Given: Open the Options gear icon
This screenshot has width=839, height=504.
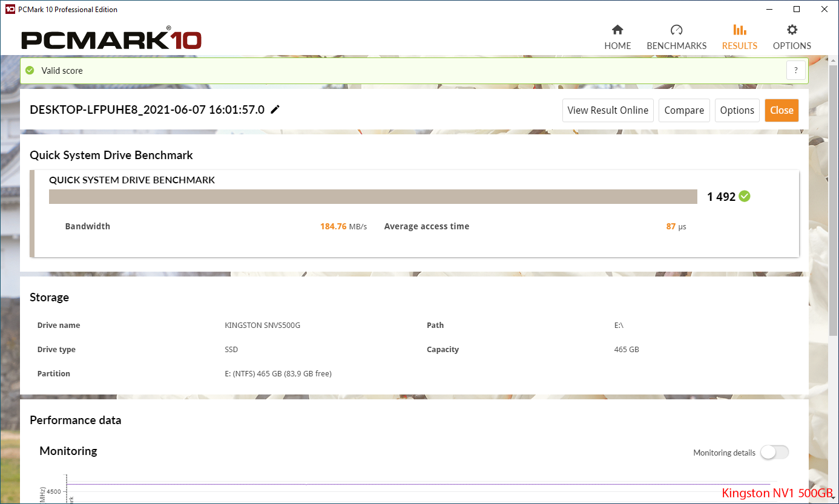Looking at the screenshot, I should (792, 30).
